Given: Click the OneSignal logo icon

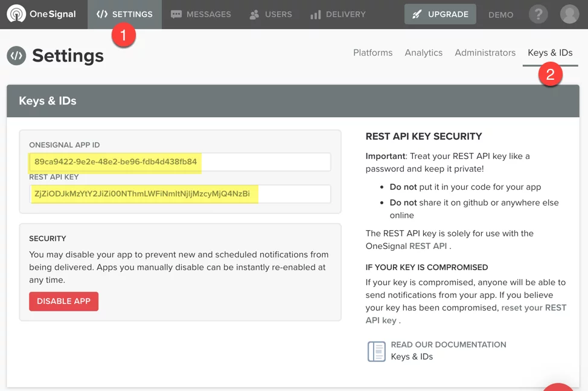Looking at the screenshot, I should coord(16,14).
